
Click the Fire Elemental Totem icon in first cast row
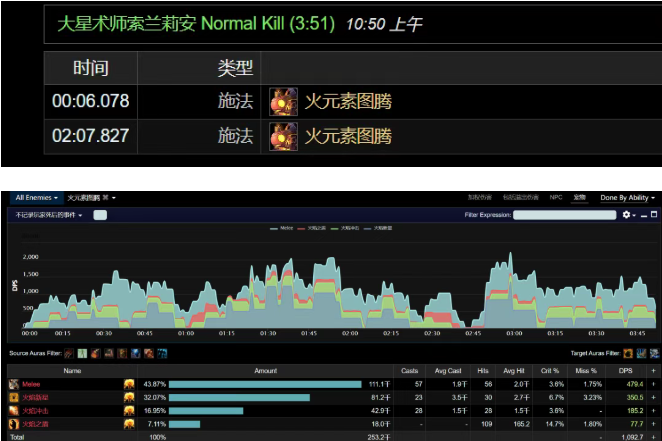[284, 101]
